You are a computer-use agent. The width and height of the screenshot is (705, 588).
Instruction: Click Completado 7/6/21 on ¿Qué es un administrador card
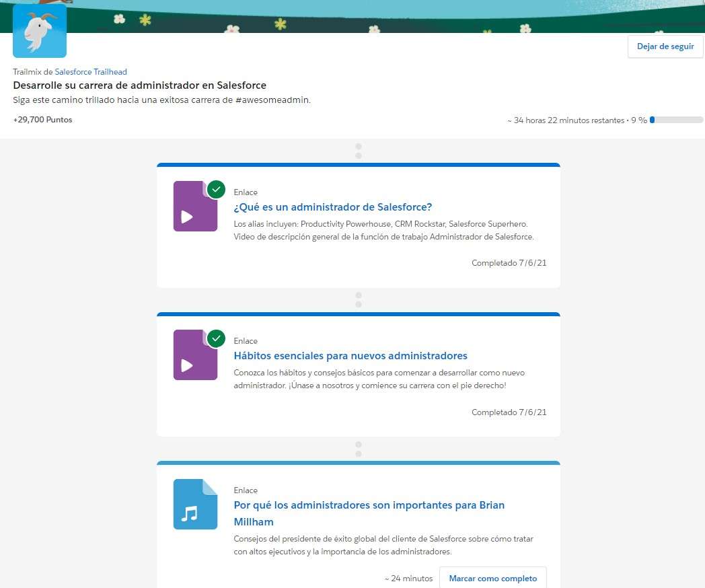[509, 263]
